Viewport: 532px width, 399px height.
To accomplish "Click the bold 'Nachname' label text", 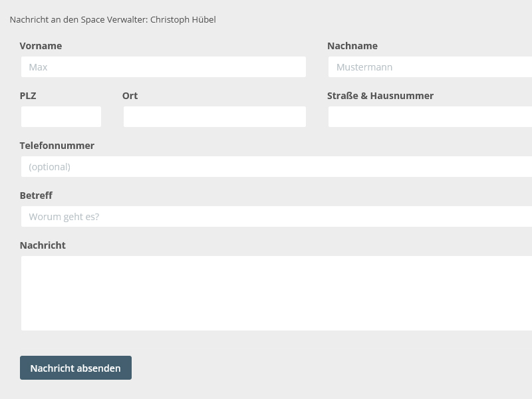I will point(352,46).
